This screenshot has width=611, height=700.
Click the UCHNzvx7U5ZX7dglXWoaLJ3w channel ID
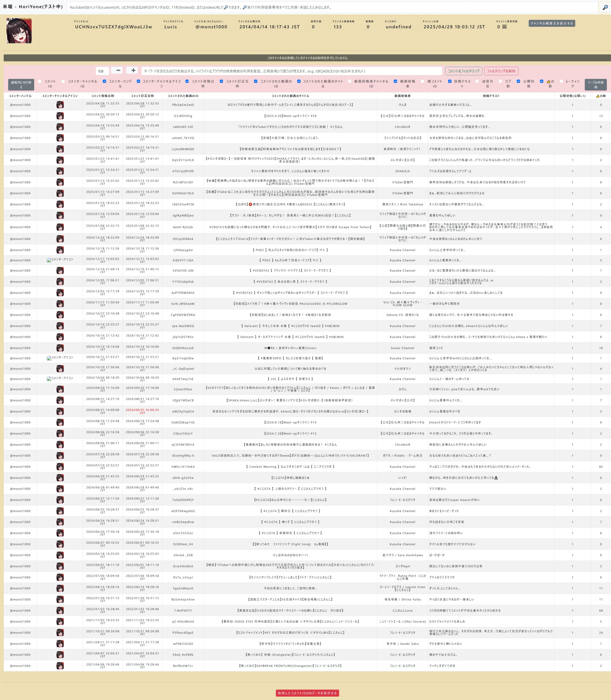click(114, 27)
